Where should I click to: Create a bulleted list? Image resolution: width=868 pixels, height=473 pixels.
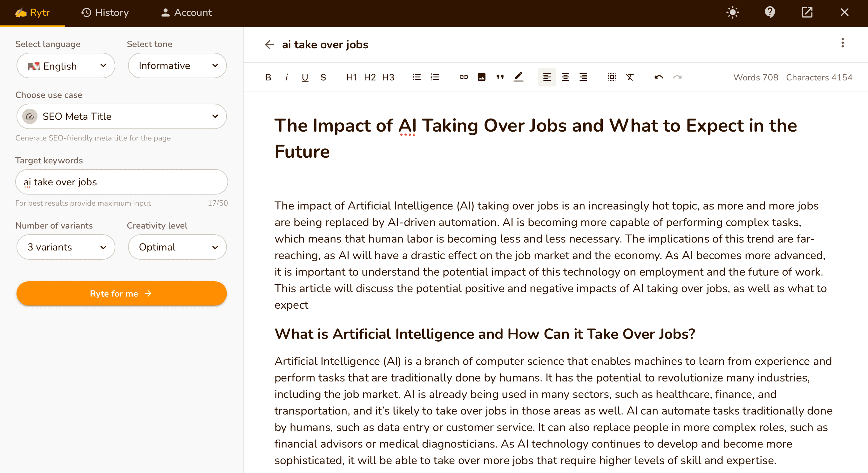coord(417,77)
